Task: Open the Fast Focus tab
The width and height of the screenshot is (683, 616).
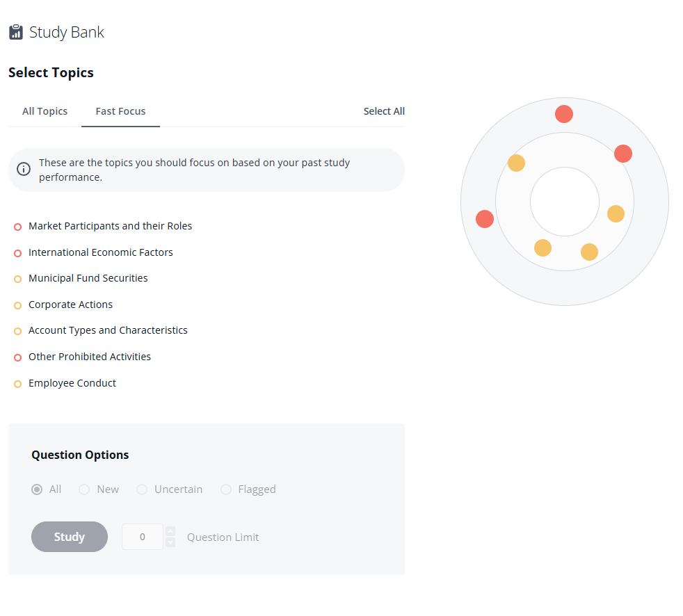Action: (x=120, y=111)
